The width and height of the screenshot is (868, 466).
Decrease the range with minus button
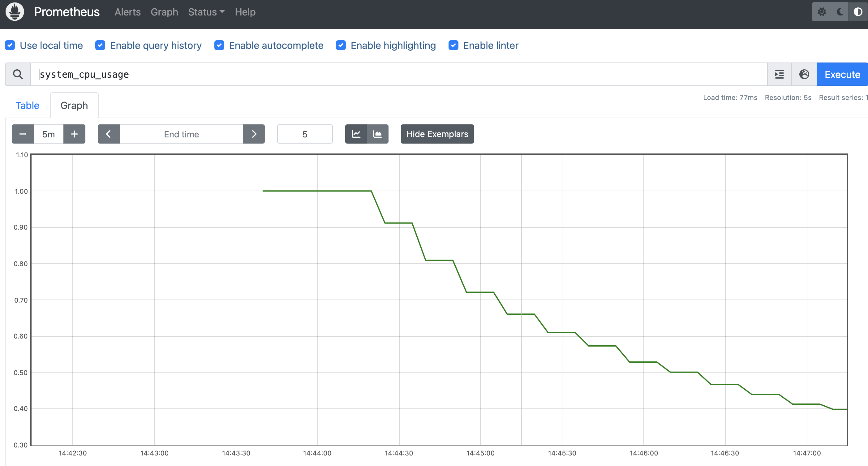point(23,134)
